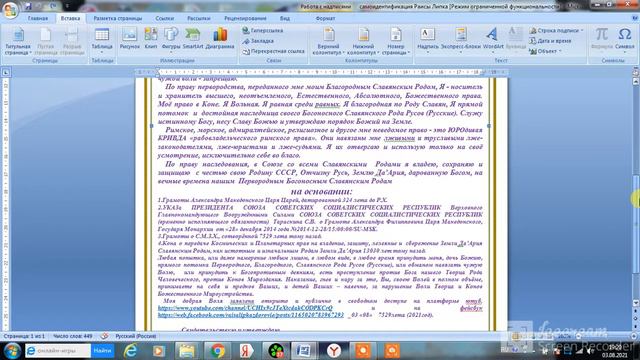Viewport: 640px width, 360px height.
Task: Open the Table (Таблица) insert menu
Action: pos(102,41)
